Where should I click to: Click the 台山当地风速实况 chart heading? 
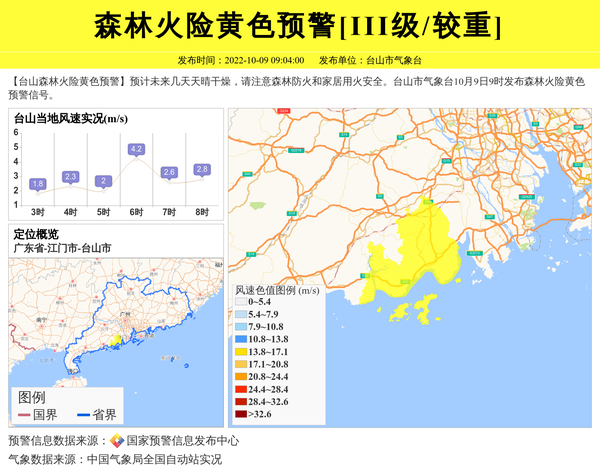coord(70,119)
